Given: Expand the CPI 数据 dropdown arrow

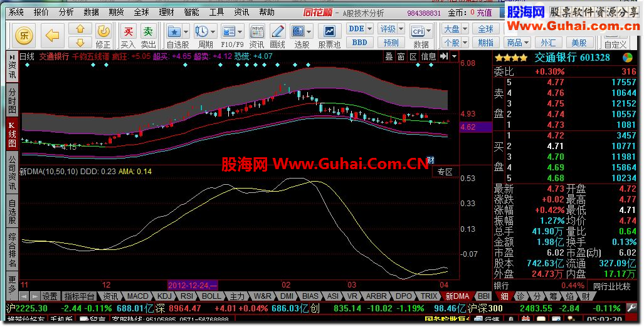Looking at the screenshot, I should [429, 31].
